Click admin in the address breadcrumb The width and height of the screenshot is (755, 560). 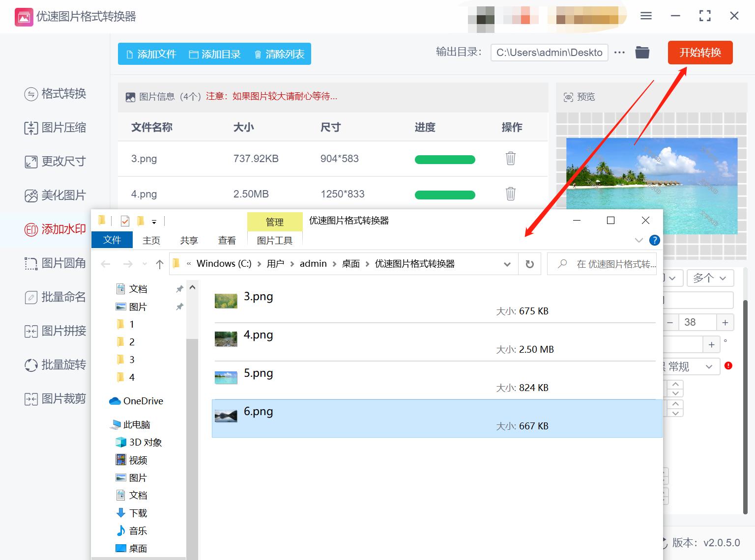click(313, 264)
